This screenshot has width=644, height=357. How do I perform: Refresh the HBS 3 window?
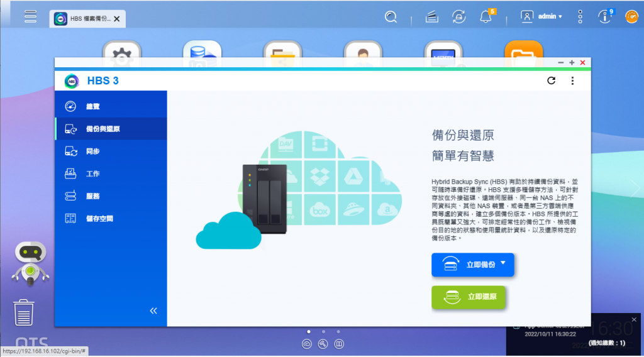pyautogui.click(x=551, y=80)
